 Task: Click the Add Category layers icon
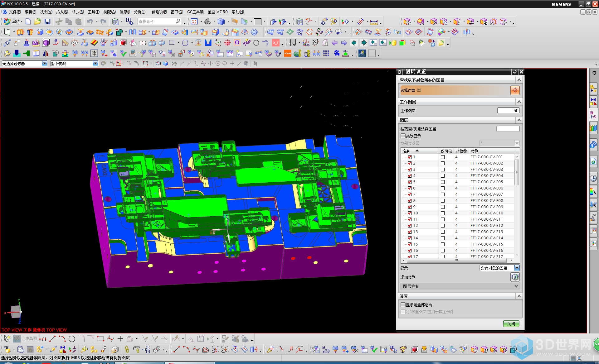tap(515, 277)
